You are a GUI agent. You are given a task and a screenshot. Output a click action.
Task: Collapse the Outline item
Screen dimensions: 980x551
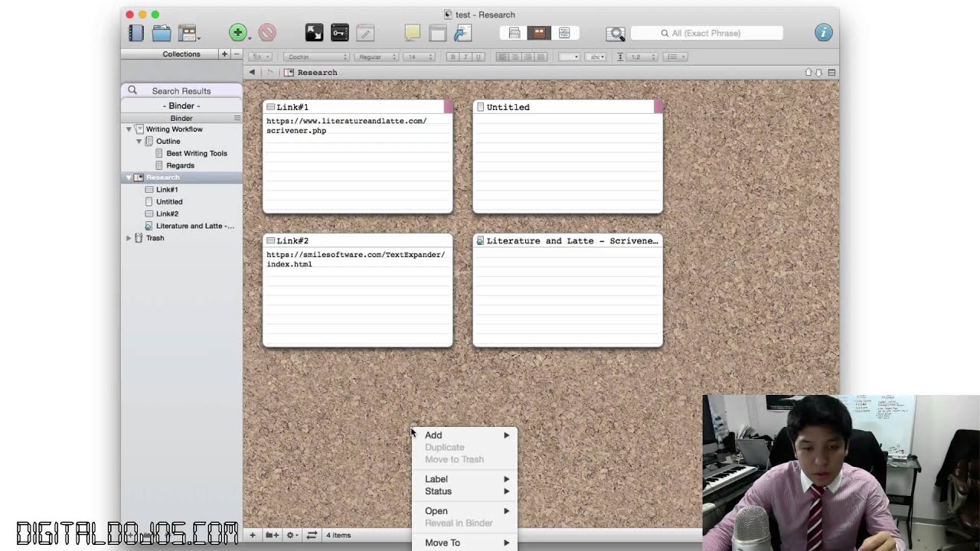pos(139,142)
